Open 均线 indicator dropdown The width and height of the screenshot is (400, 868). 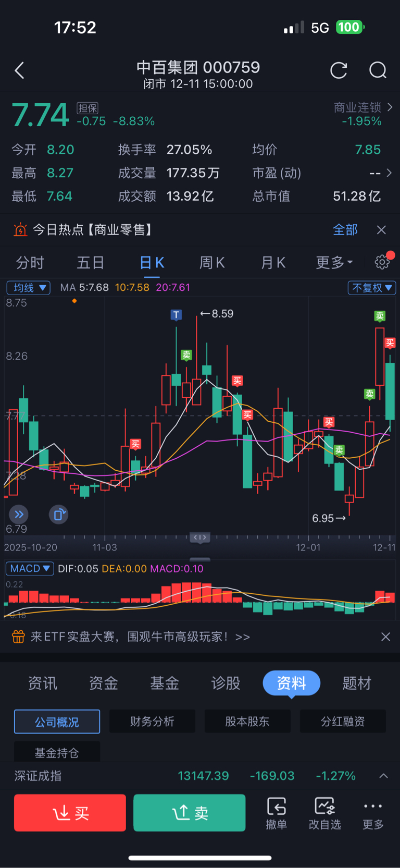pyautogui.click(x=28, y=288)
